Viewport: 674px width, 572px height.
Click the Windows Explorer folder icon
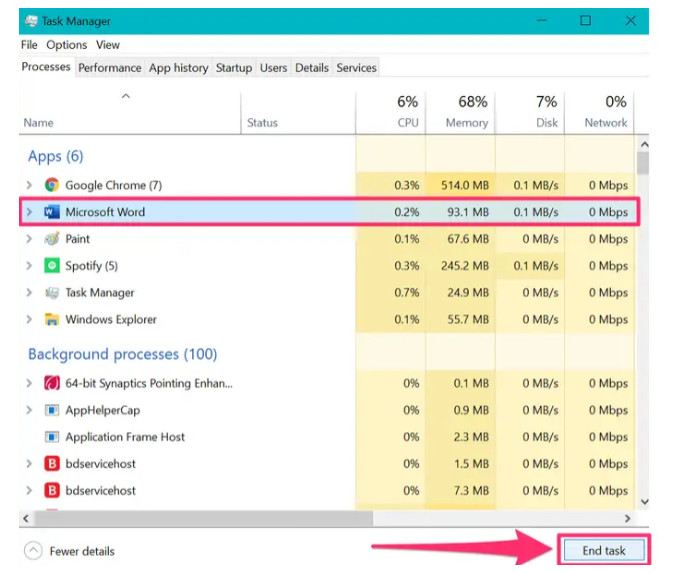52,320
